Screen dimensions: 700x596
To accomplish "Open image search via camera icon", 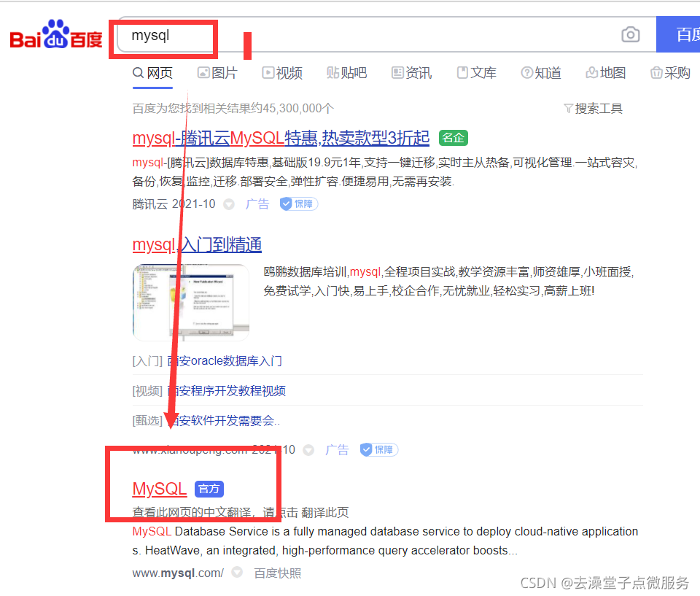I will (630, 34).
